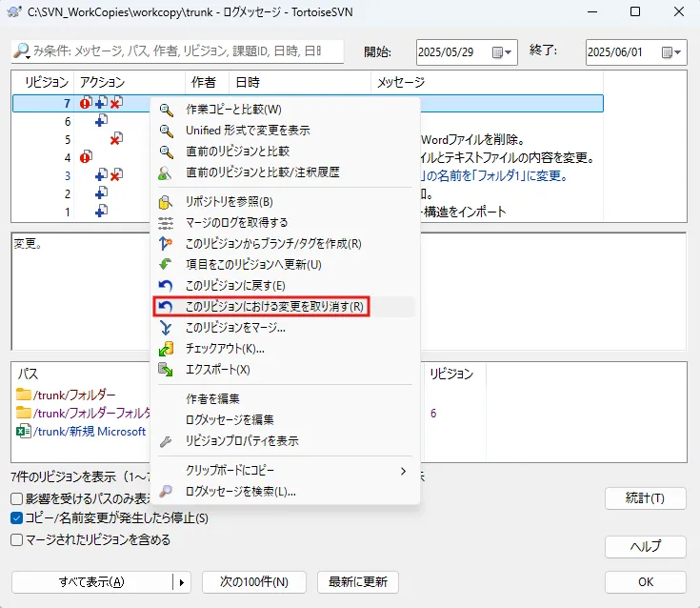Click folder icon beside /trunk/フォルダー
Image resolution: width=700 pixels, height=608 pixels.
pyautogui.click(x=23, y=395)
